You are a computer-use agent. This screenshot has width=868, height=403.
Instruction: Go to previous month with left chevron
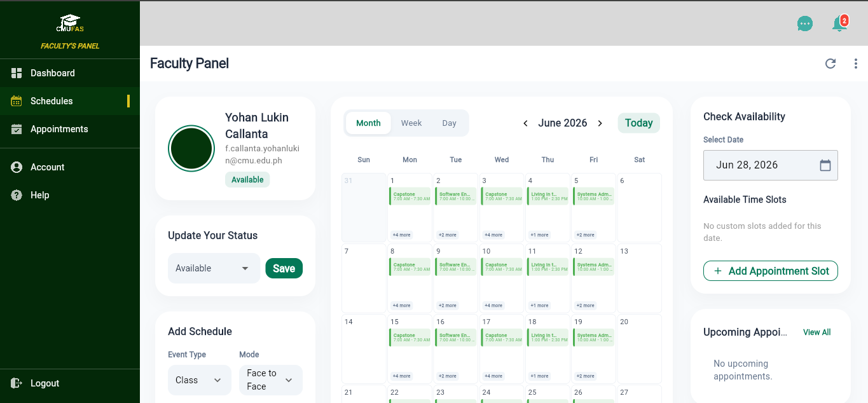pyautogui.click(x=525, y=123)
